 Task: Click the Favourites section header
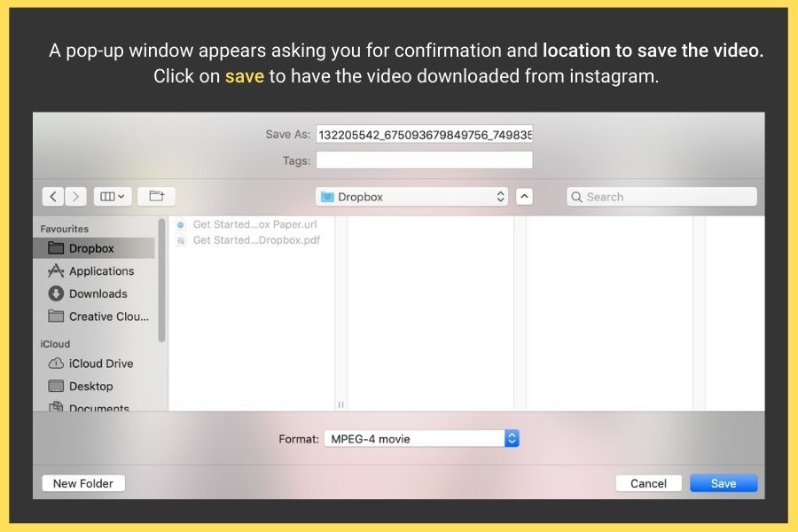[65, 229]
